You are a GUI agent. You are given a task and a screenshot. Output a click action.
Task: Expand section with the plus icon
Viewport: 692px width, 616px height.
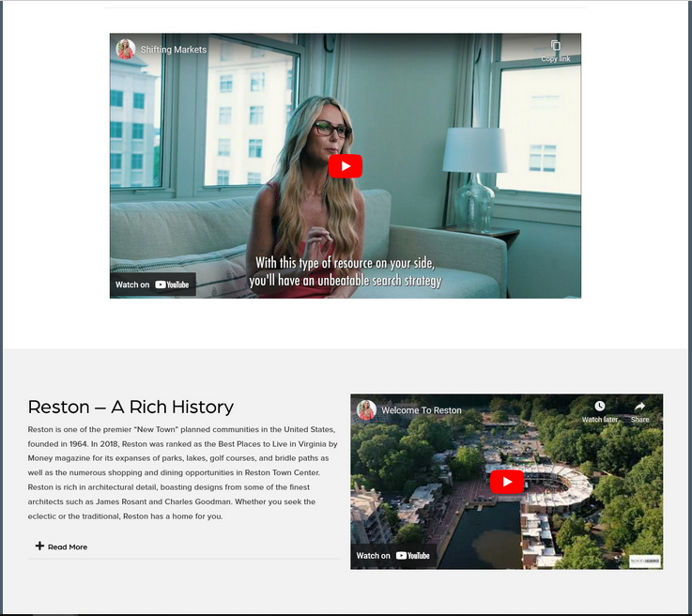click(x=39, y=546)
